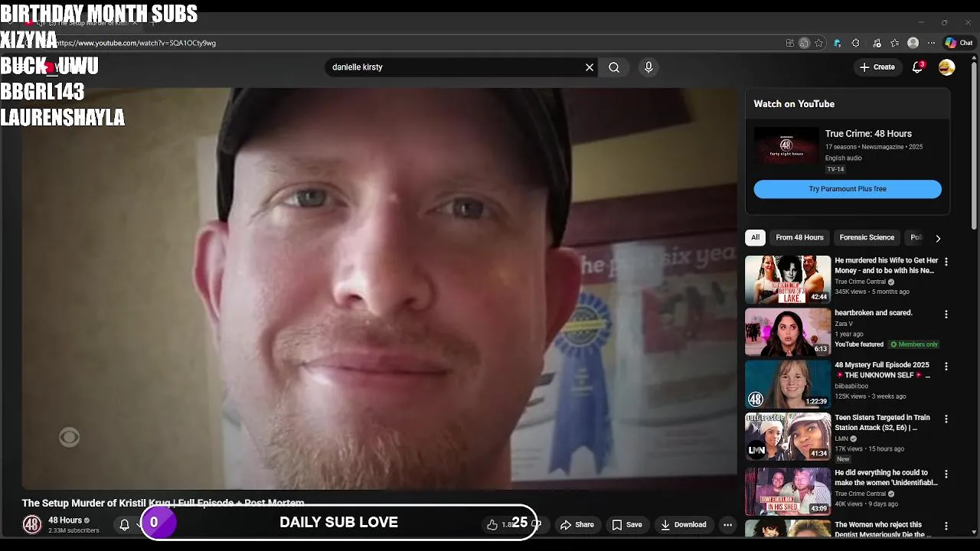The width and height of the screenshot is (980, 551).
Task: Open 48 Hours channel name link
Action: 65,520
